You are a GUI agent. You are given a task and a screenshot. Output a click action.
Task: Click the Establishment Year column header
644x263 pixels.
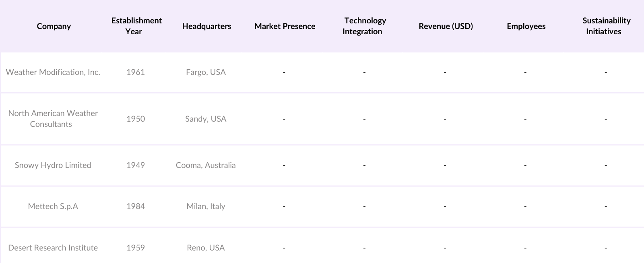[x=136, y=26]
